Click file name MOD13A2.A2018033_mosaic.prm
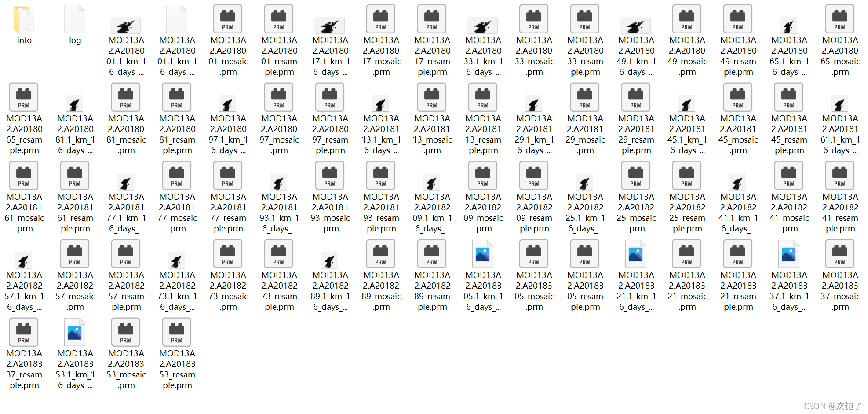Viewport: 868px width, 414px height. [534, 56]
